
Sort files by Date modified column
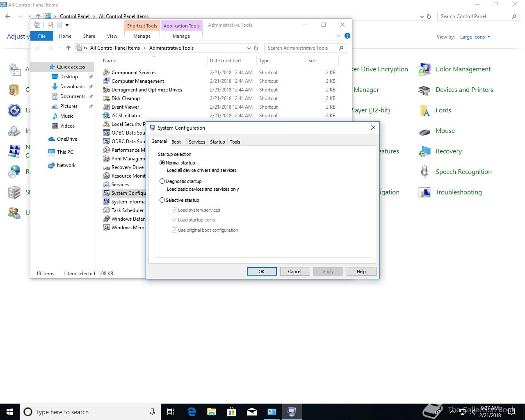coord(232,61)
